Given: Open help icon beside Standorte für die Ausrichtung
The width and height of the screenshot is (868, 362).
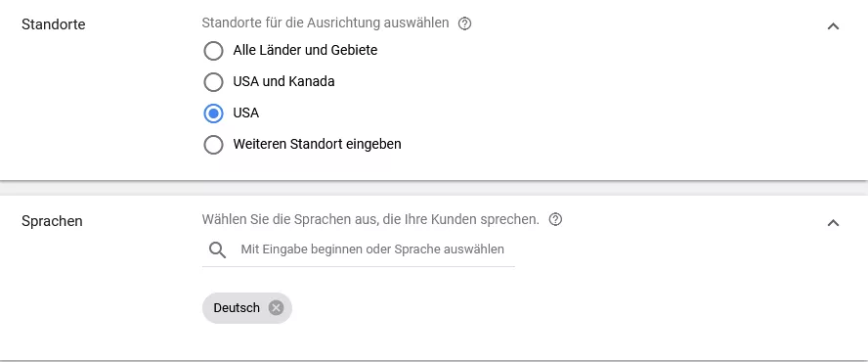Looking at the screenshot, I should tap(465, 23).
